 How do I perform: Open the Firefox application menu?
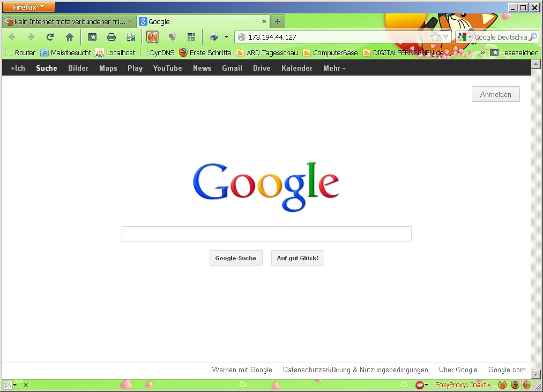coord(29,7)
